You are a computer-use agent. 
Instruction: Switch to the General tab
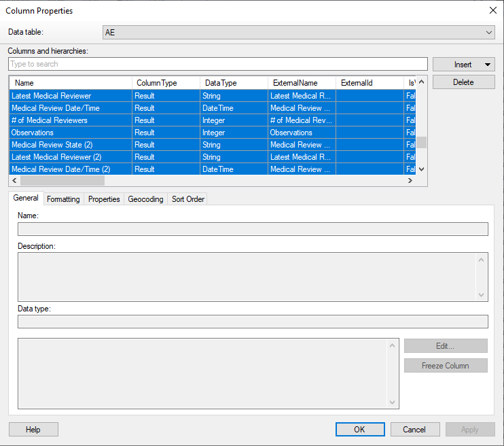(26, 198)
